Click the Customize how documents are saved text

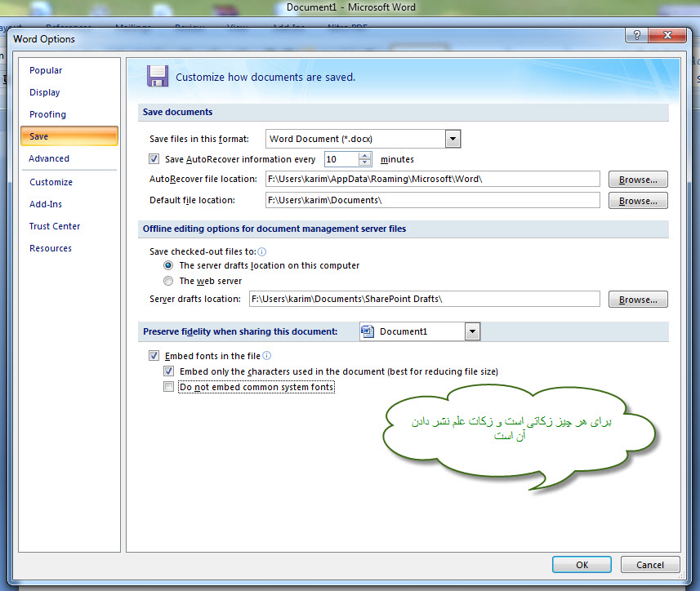pos(265,78)
